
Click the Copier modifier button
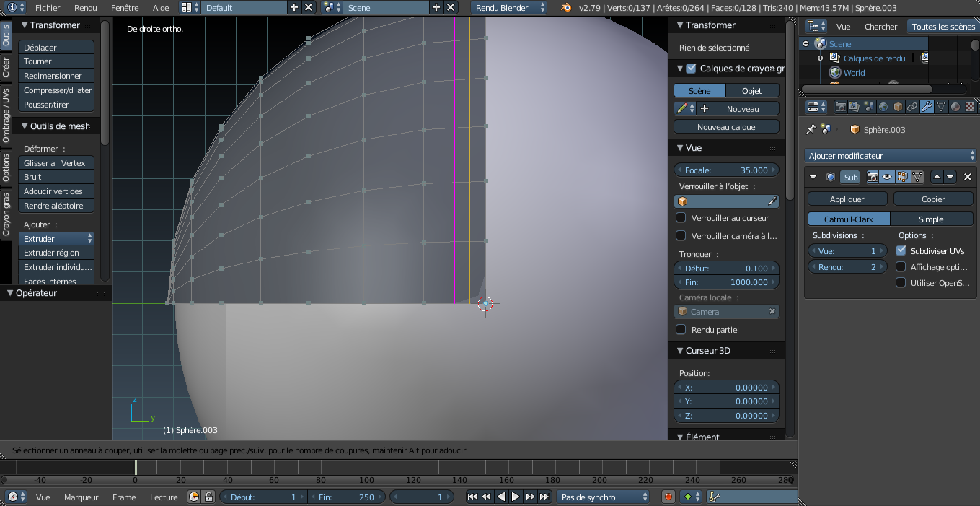click(x=933, y=199)
